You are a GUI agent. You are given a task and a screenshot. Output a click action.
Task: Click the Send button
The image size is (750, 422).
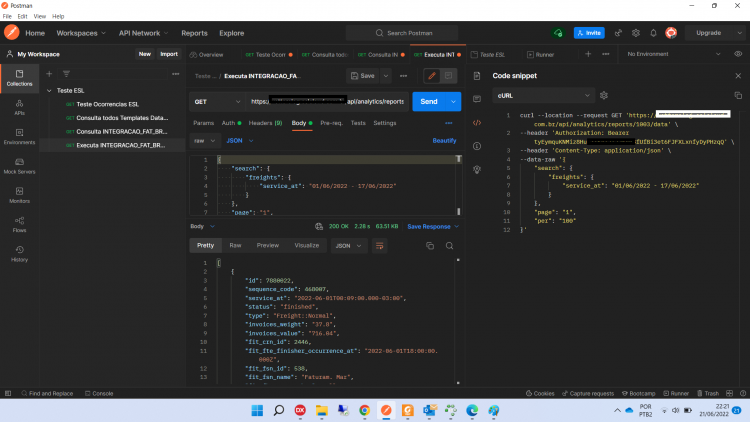[429, 101]
